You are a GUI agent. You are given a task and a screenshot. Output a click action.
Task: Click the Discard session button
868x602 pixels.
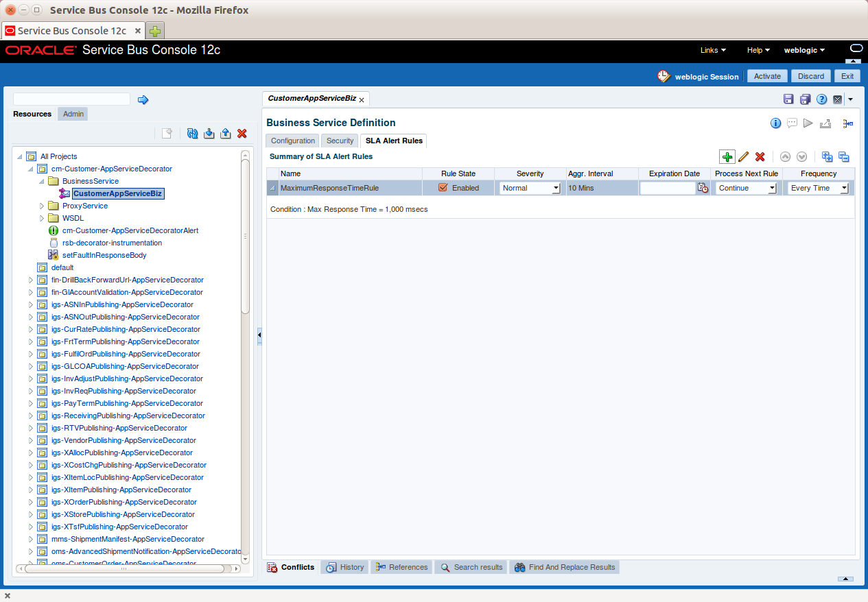(x=811, y=76)
